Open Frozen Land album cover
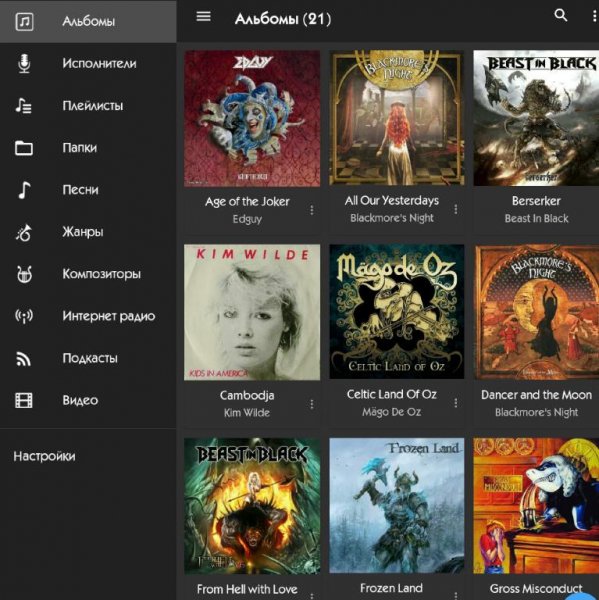 pos(397,505)
